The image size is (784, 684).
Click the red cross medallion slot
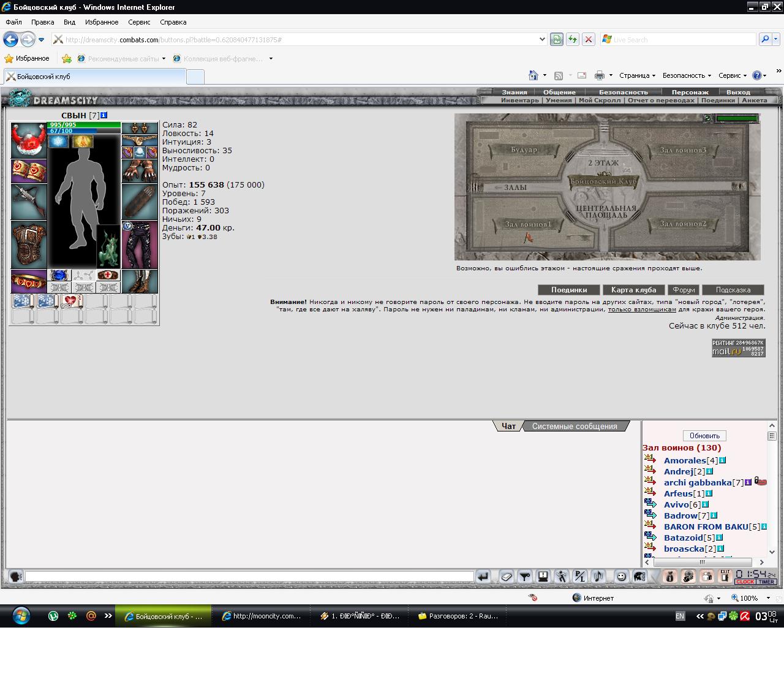[108, 275]
